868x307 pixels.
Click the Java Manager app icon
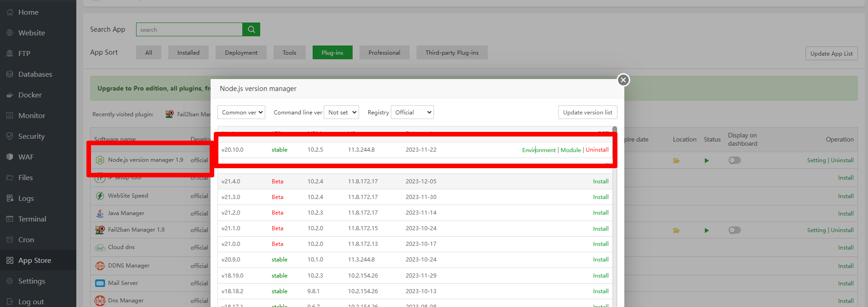[100, 213]
